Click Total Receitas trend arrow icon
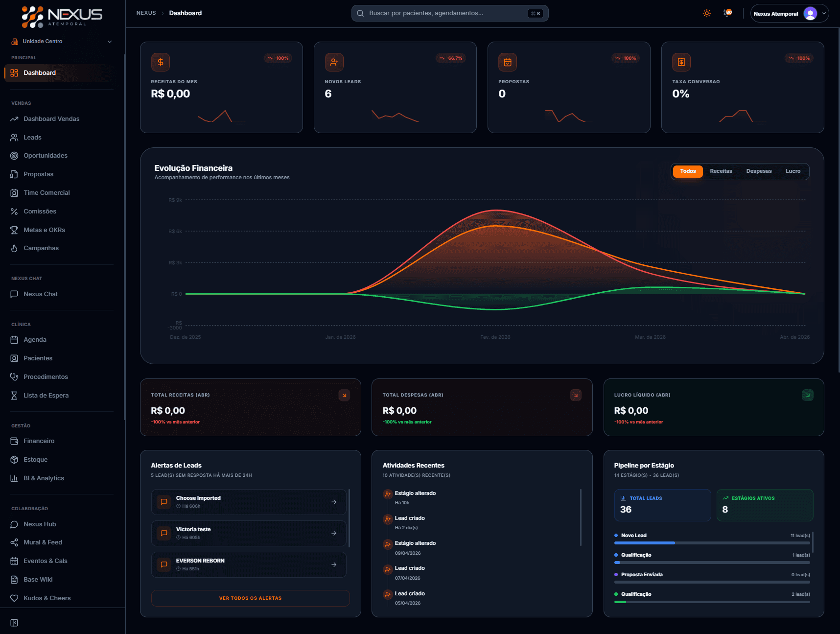The width and height of the screenshot is (840, 634). tap(345, 395)
